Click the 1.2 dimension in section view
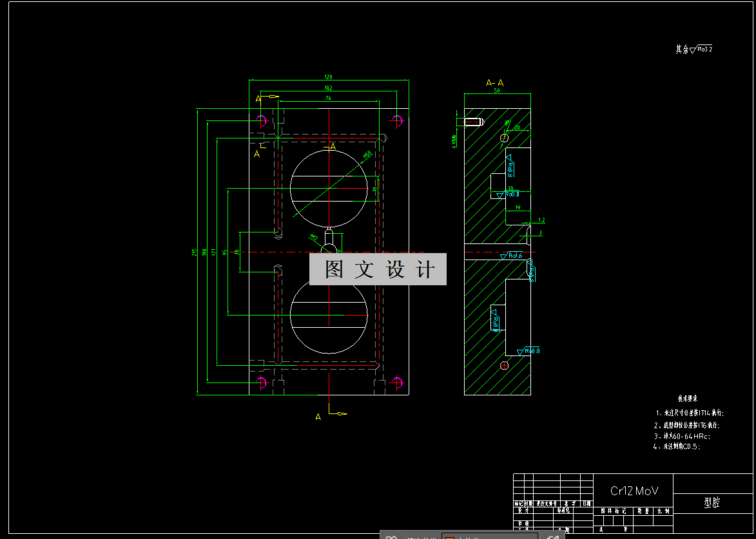Image resolution: width=756 pixels, height=539 pixels. 541,220
